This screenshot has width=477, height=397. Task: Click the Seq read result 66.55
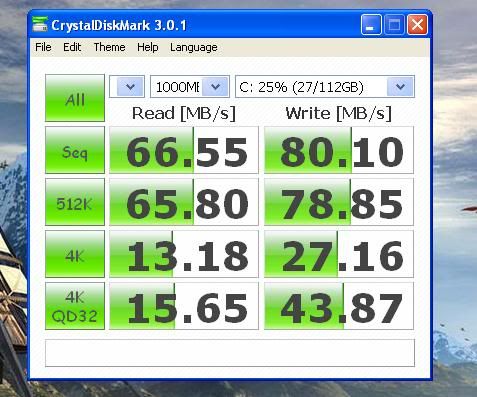pyautogui.click(x=184, y=150)
